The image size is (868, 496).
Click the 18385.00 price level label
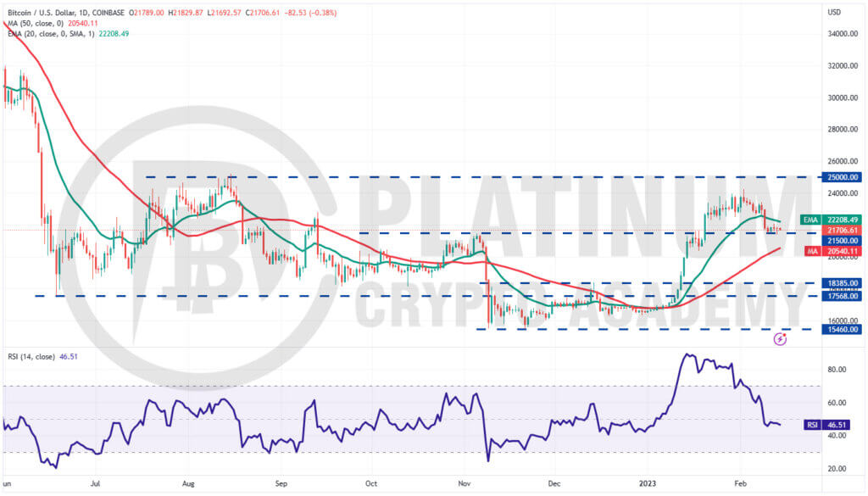(842, 283)
